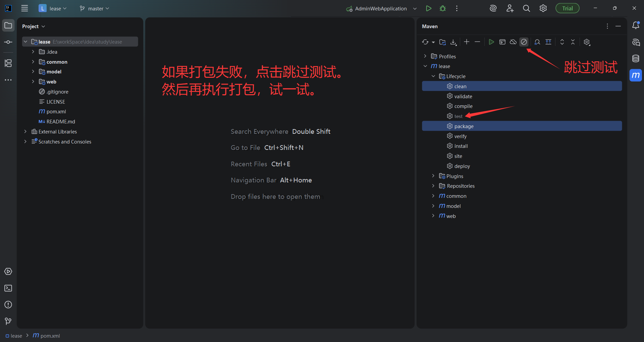Image resolution: width=644 pixels, height=342 pixels.
Task: Open Maven Settings gear icon
Action: pyautogui.click(x=587, y=42)
